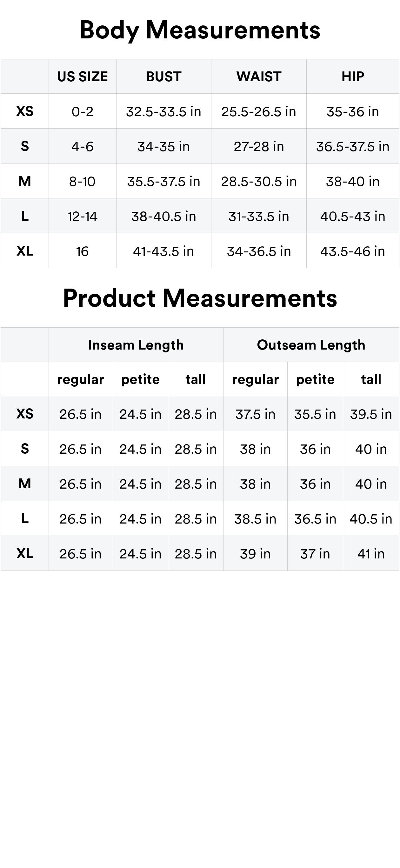Image resolution: width=400 pixels, height=868 pixels.
Task: Click the 34-36.5 in waist cell
Action: coord(258,251)
